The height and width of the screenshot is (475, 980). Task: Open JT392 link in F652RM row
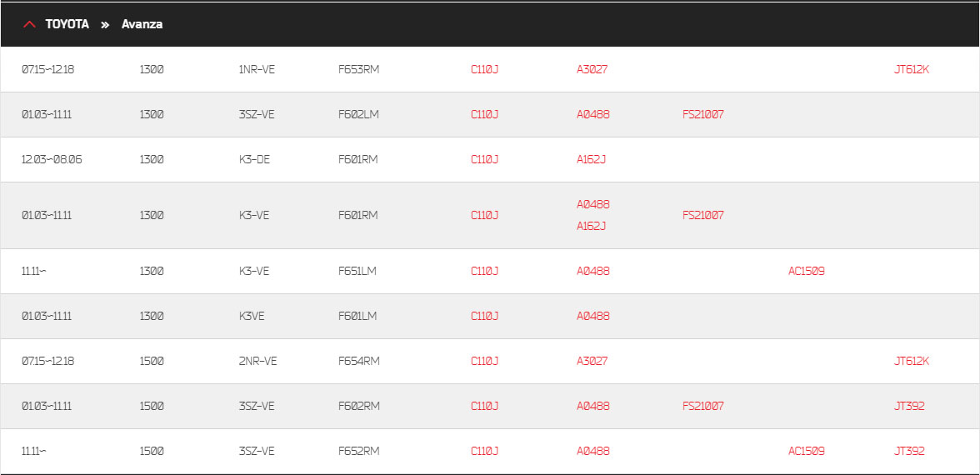[909, 452]
